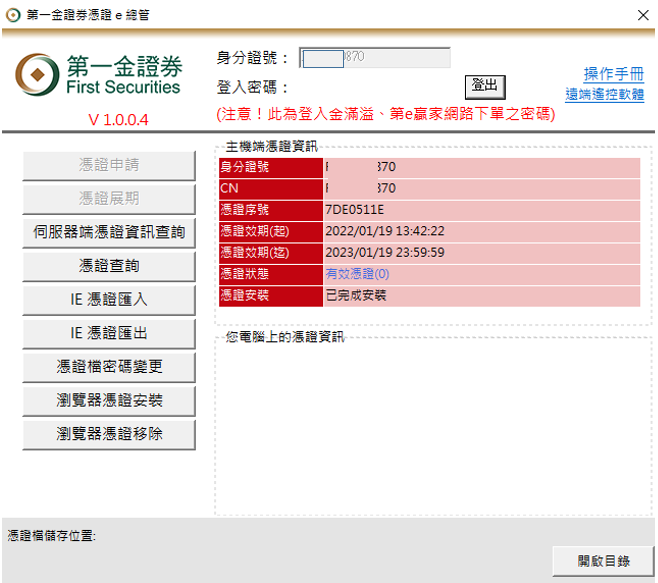Select IE 憑證匯出 button

[x=109, y=333]
